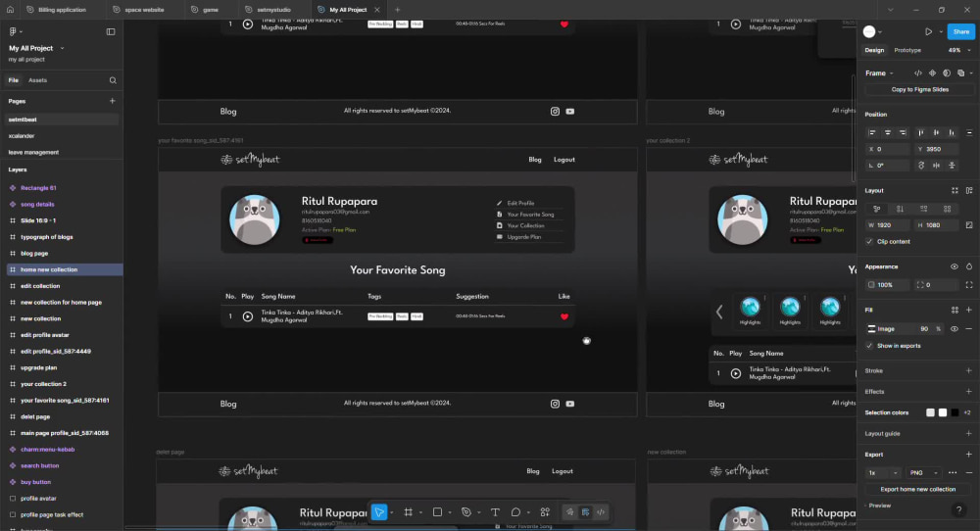Screen dimensions: 980x531
Task: Align left in Position section
Action: click(x=872, y=132)
